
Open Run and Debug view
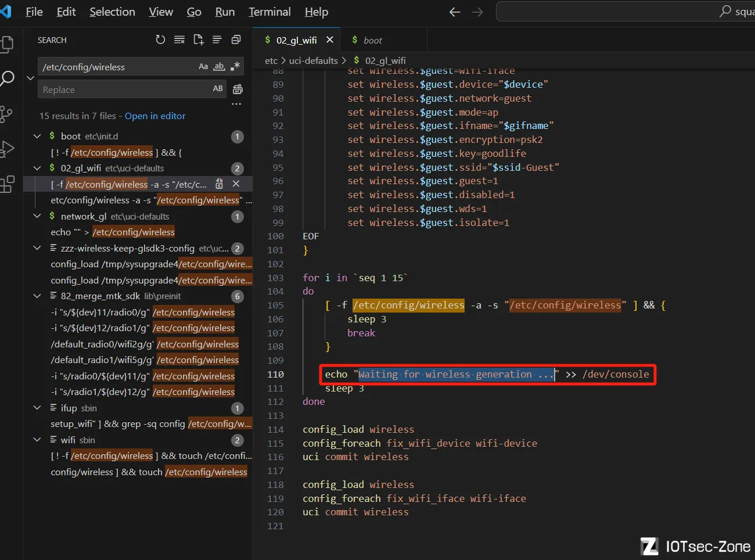7,149
